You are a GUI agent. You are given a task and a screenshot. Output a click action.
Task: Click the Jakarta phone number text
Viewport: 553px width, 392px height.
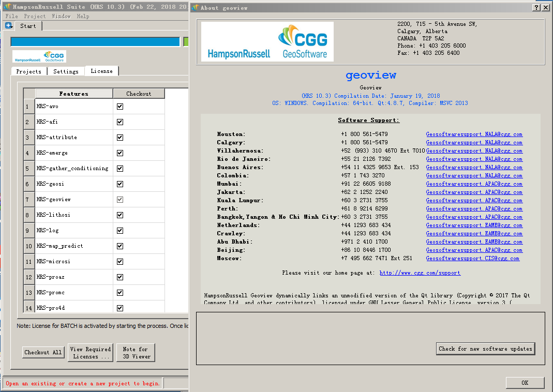point(364,192)
